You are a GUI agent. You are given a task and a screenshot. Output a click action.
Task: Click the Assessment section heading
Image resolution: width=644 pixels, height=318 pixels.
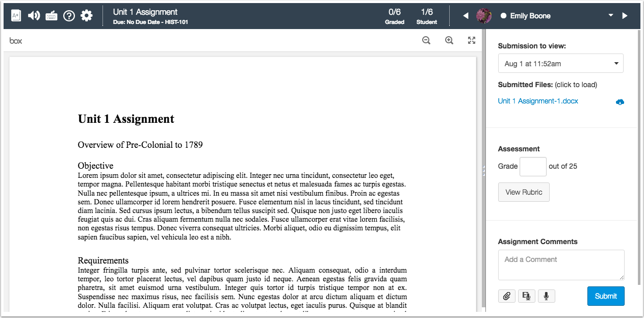[519, 149]
